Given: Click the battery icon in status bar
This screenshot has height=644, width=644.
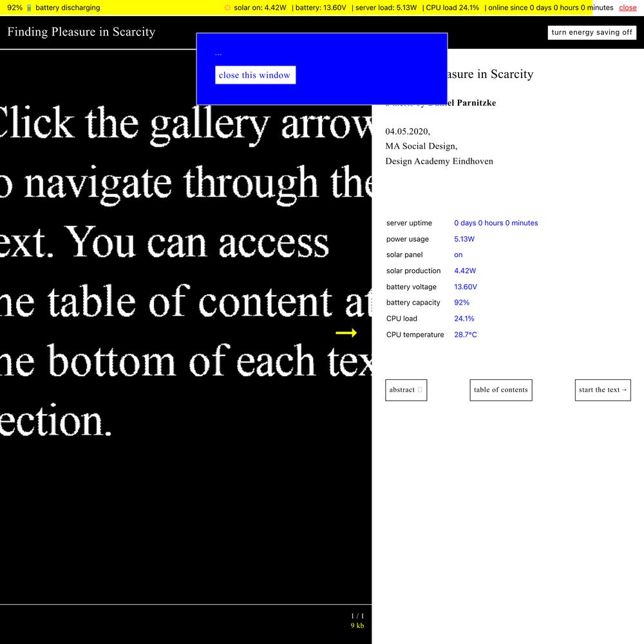Looking at the screenshot, I should pos(29,8).
